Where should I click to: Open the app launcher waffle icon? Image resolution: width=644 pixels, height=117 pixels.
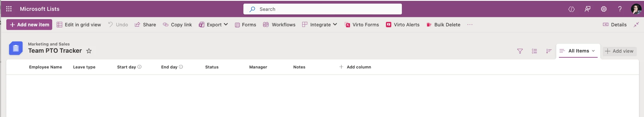point(9,9)
